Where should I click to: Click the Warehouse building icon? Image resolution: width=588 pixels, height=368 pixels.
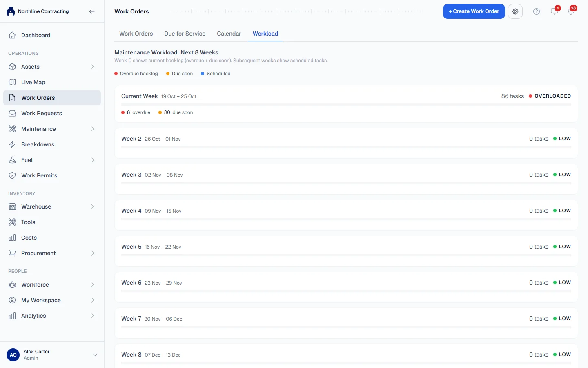point(12,206)
